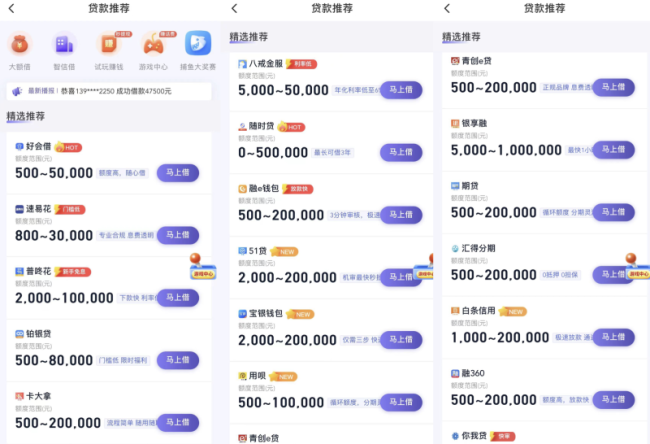
Task: Tap the 铂银贷 logo icon
Action: [19, 334]
